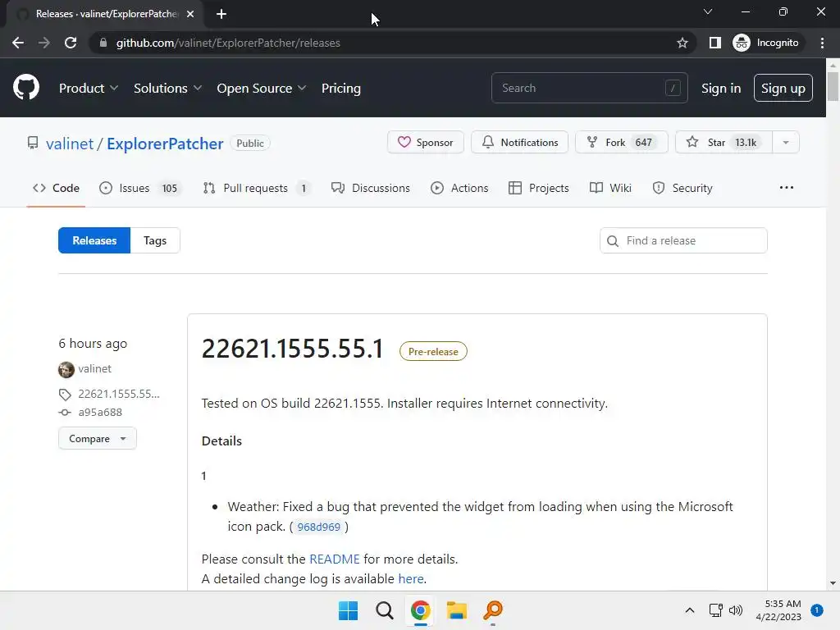Bookmark this page with the star icon

pos(682,43)
